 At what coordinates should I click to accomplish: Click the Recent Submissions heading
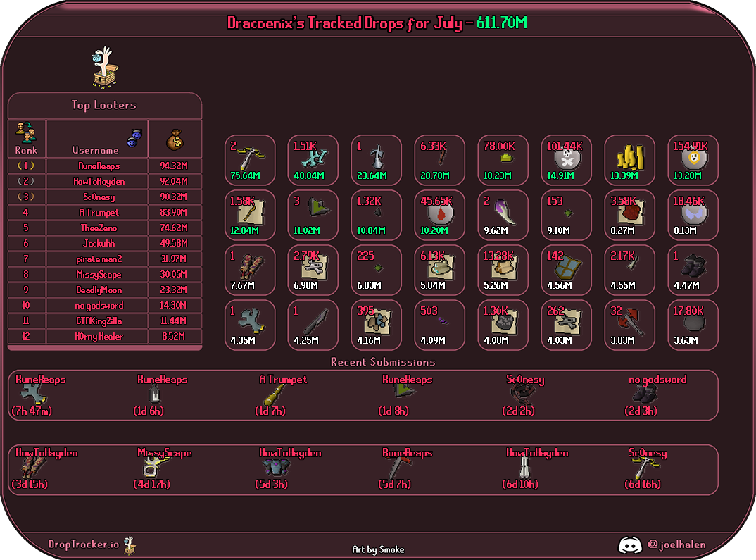[x=383, y=362]
